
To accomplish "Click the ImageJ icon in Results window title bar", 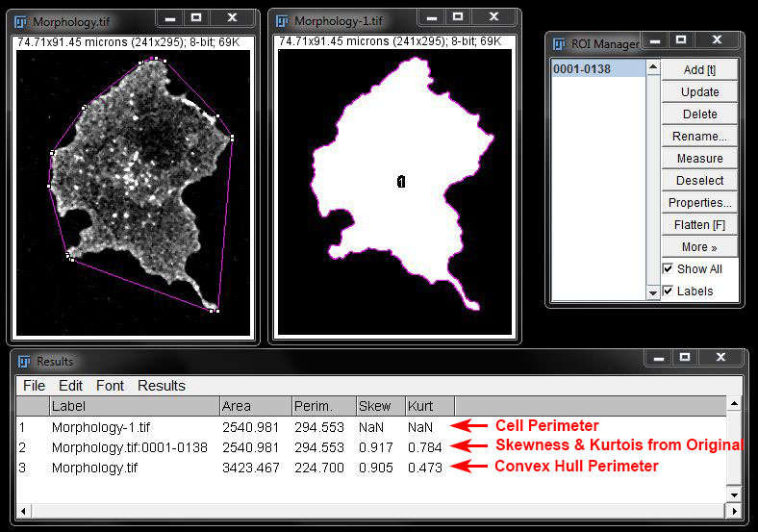I will pyautogui.click(x=24, y=362).
